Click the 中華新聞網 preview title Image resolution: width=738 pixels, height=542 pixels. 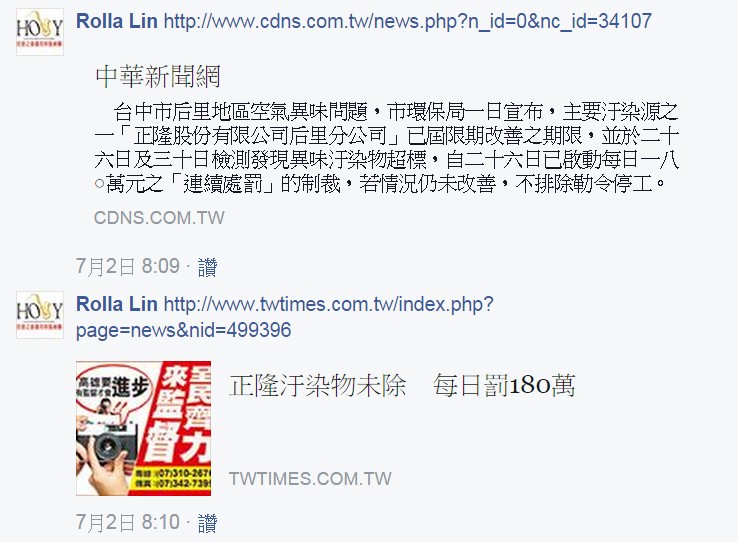158,77
